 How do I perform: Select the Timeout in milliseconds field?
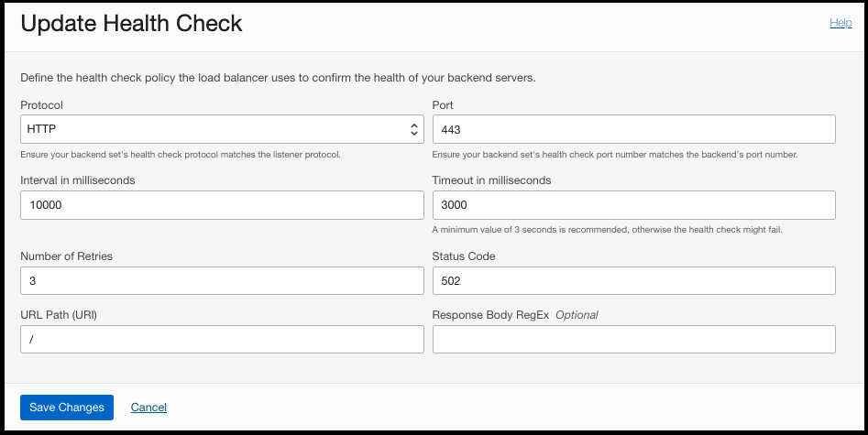[633, 205]
